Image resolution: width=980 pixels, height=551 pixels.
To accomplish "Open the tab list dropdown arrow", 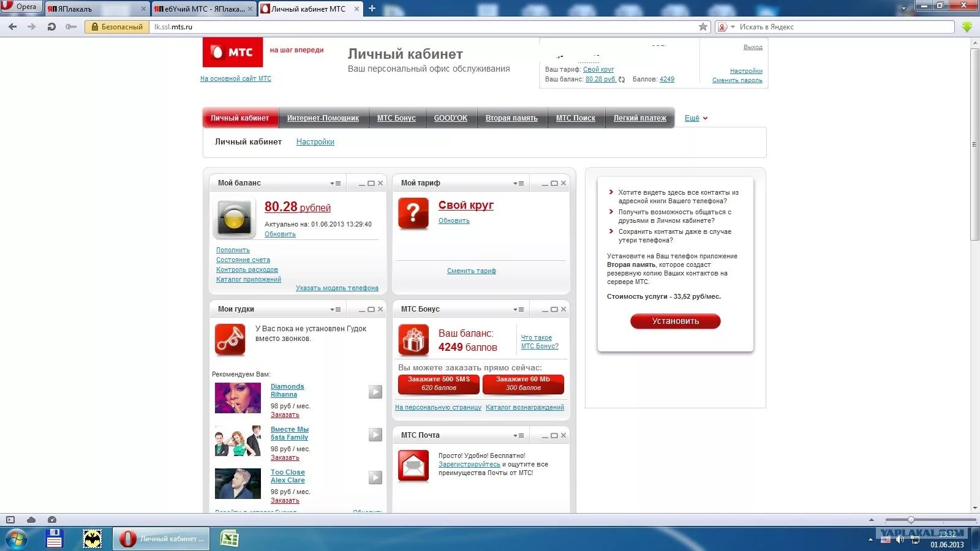I will click(x=905, y=9).
